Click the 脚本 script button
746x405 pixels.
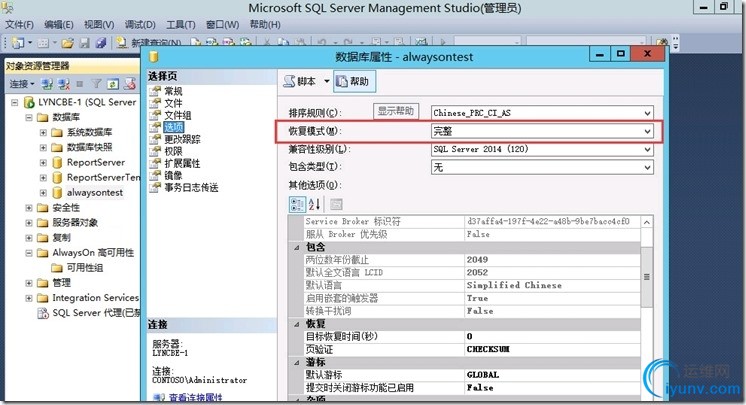click(x=300, y=81)
